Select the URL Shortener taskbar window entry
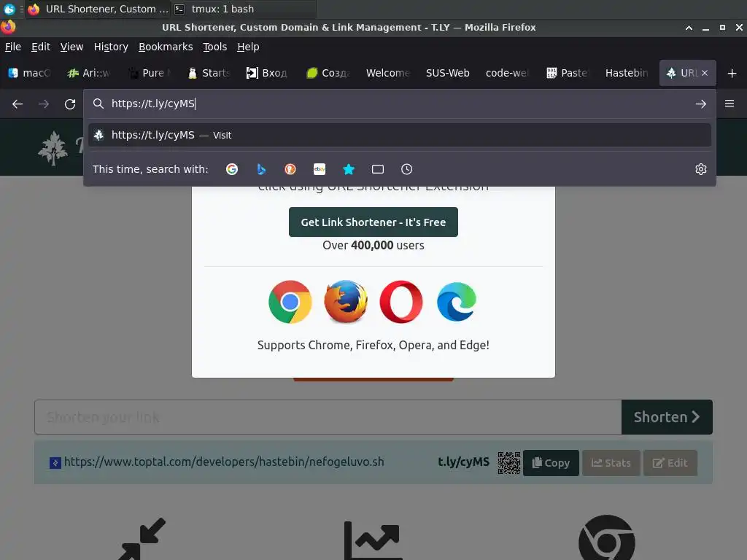The width and height of the screenshot is (747, 560). (x=98, y=9)
